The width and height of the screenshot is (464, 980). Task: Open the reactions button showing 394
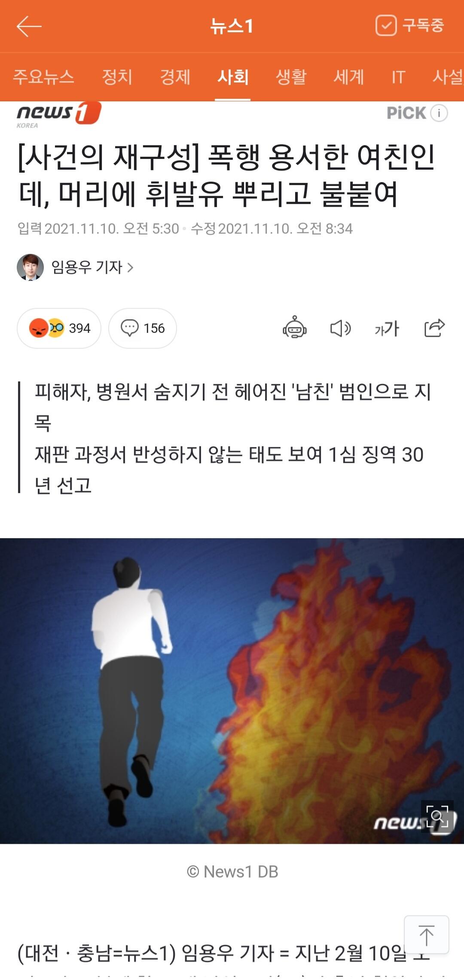[x=59, y=328]
